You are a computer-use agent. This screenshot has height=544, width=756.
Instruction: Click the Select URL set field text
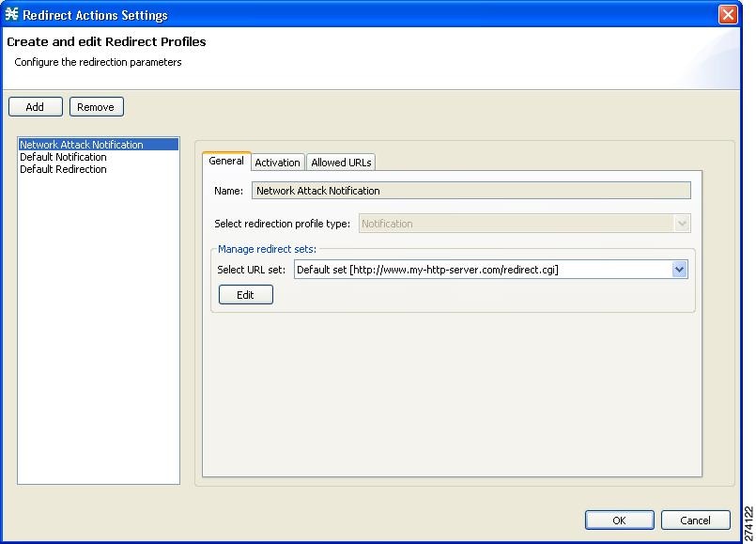pyautogui.click(x=481, y=270)
